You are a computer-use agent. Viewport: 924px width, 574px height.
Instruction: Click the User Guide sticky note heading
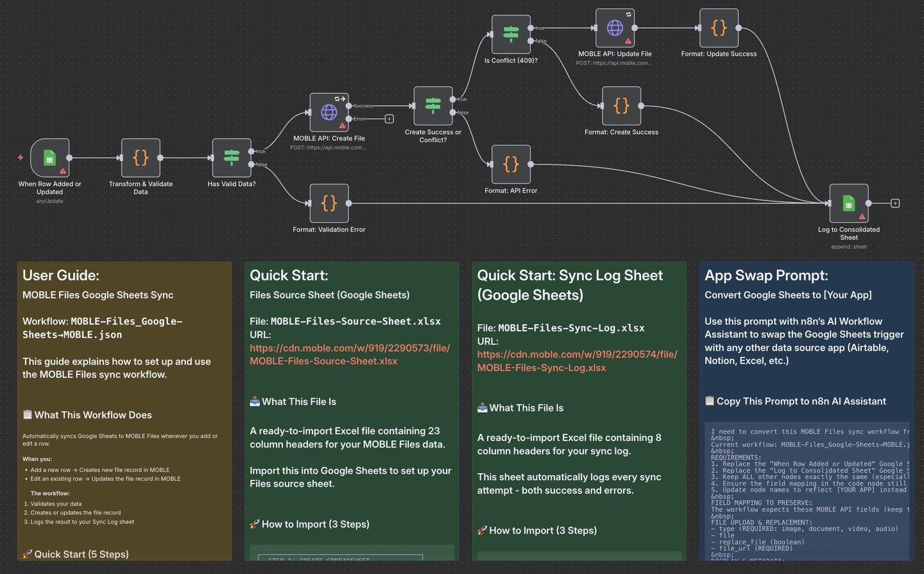[61, 275]
